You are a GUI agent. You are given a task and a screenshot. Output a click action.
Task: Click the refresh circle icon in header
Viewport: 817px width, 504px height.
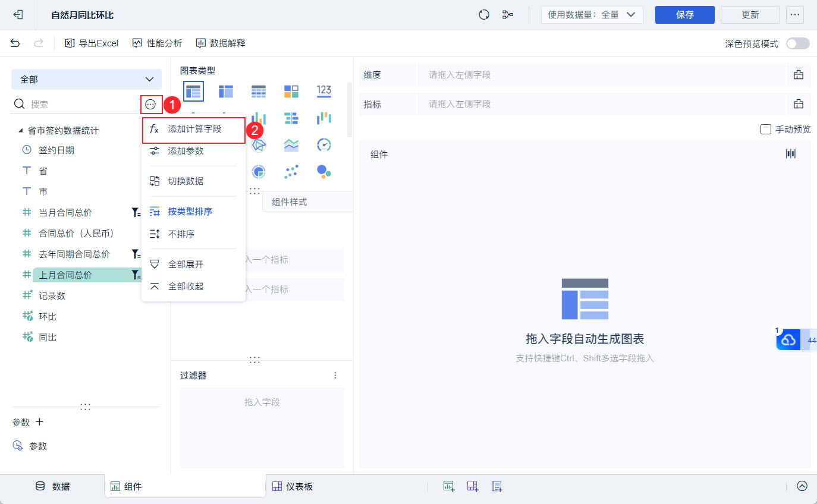(484, 15)
